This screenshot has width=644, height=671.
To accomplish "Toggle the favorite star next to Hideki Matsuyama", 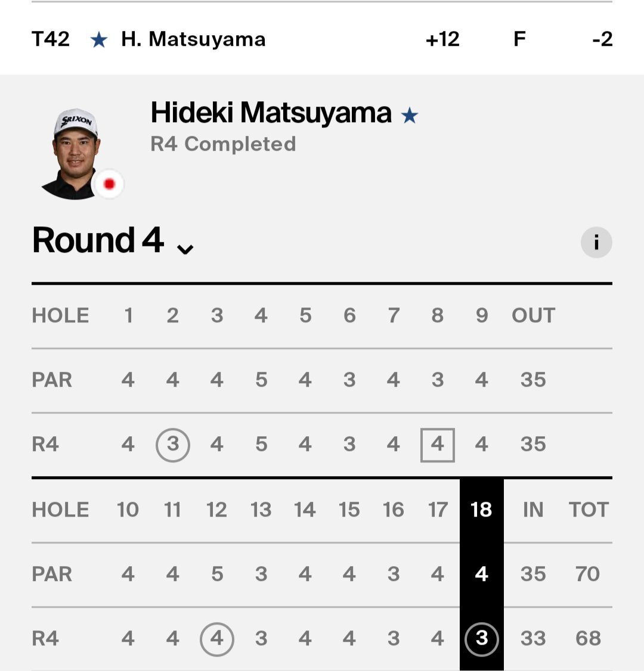I will click(x=409, y=115).
